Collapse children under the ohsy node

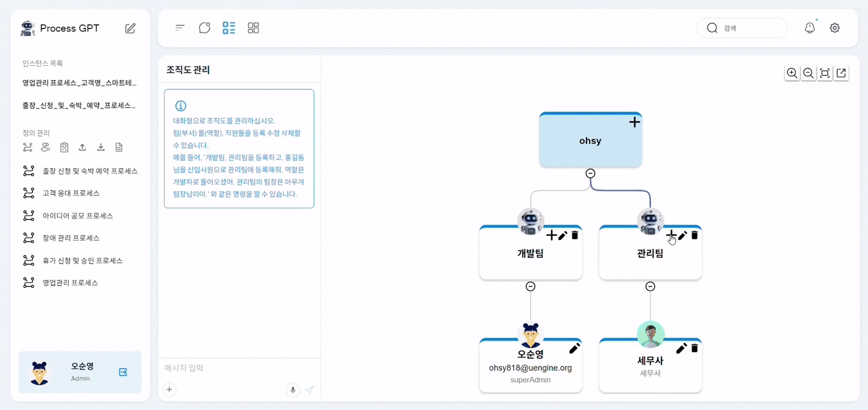coord(590,174)
